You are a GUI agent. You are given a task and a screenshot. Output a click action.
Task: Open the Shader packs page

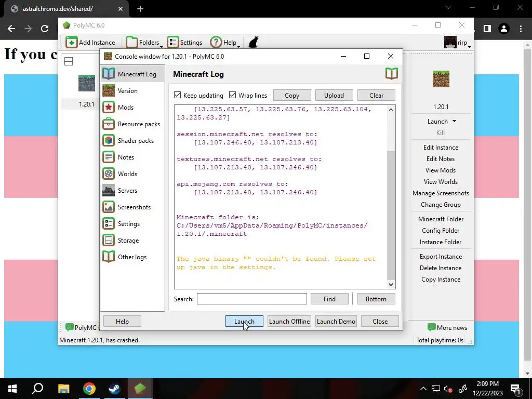(132, 140)
